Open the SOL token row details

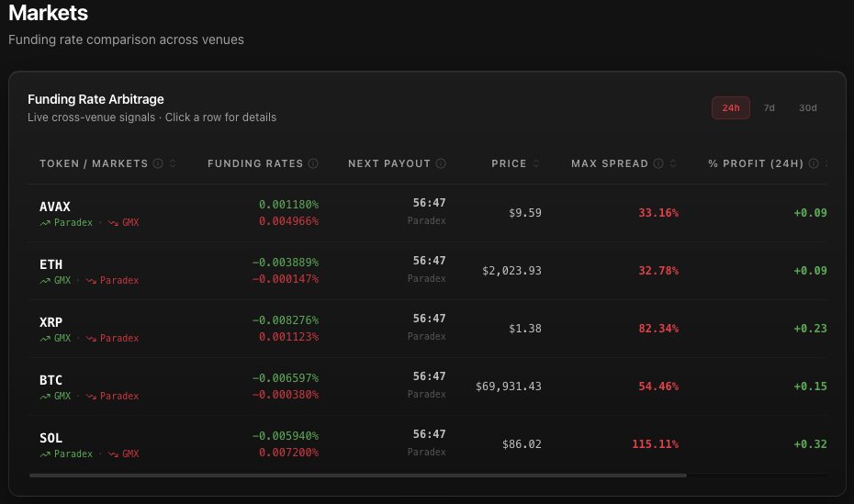point(428,444)
